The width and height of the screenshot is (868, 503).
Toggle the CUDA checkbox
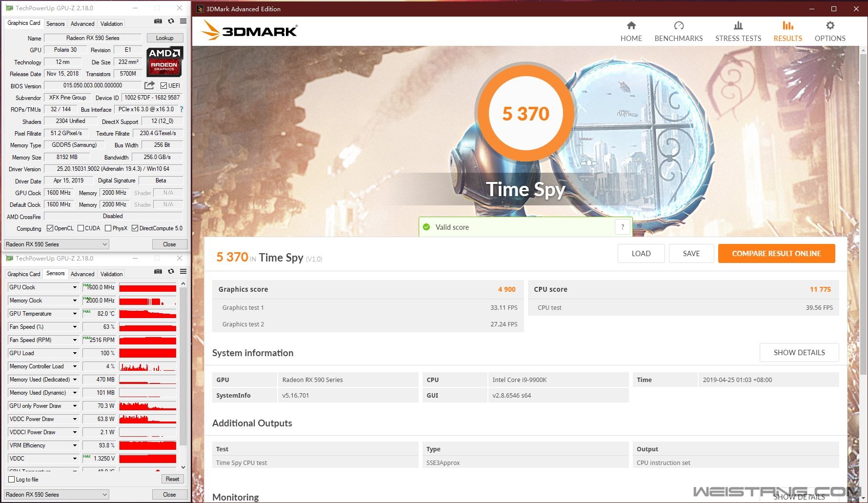[x=81, y=228]
